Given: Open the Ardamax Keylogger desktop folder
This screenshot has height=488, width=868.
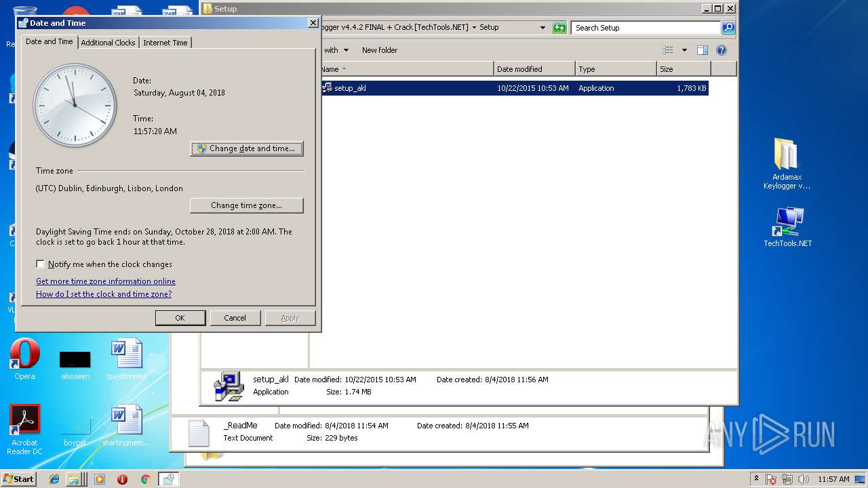Looking at the screenshot, I should pyautogui.click(x=787, y=163).
